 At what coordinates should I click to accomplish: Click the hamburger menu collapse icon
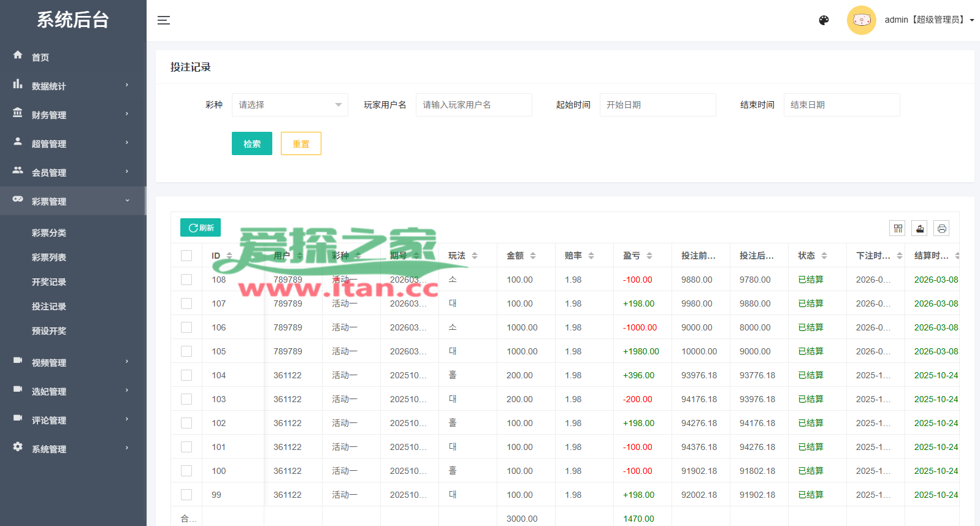tap(163, 20)
